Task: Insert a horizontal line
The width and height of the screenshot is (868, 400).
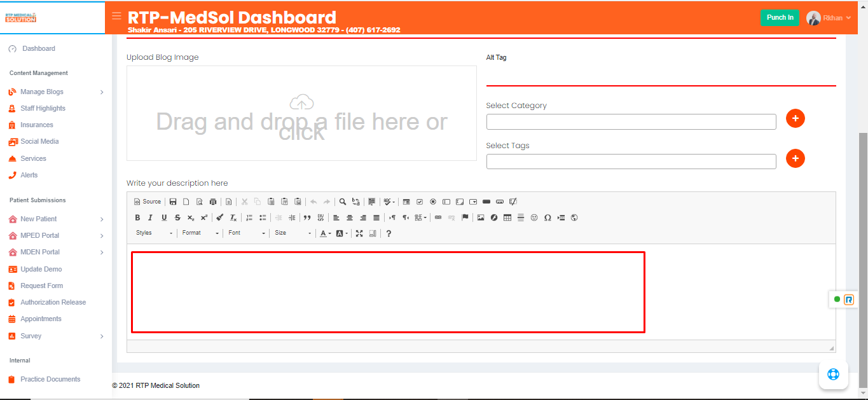Action: tap(521, 217)
